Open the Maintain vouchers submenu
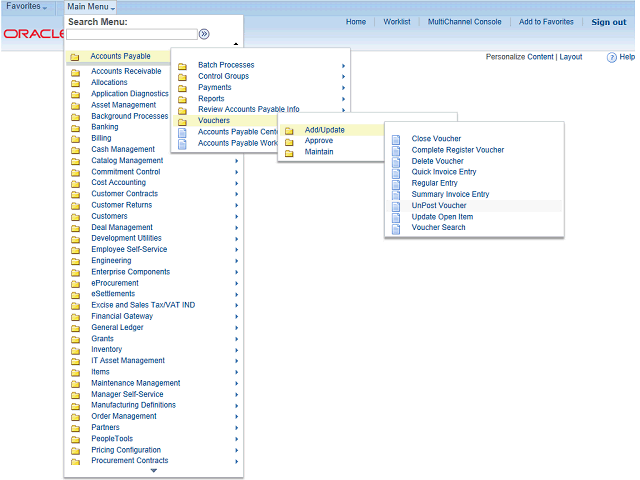The height and width of the screenshot is (480, 640). click(319, 152)
